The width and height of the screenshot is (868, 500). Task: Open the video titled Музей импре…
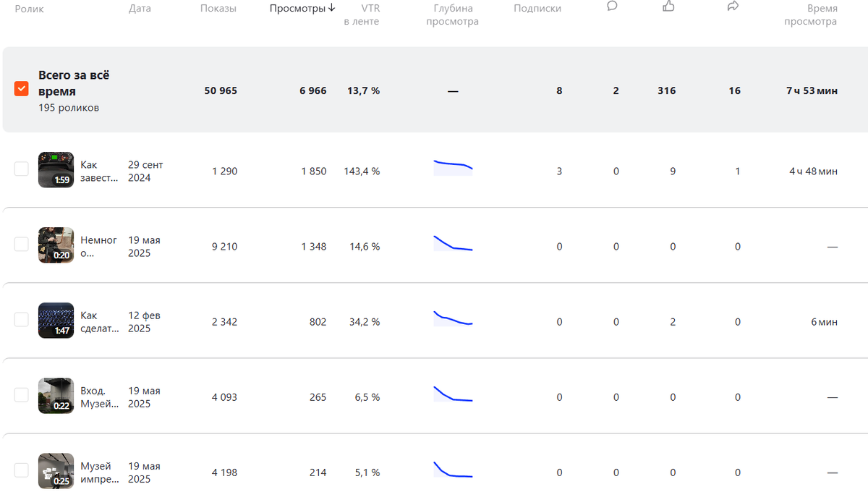coord(99,473)
